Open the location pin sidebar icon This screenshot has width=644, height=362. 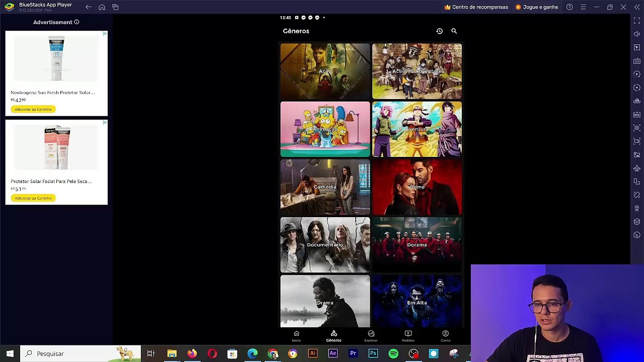(x=637, y=208)
